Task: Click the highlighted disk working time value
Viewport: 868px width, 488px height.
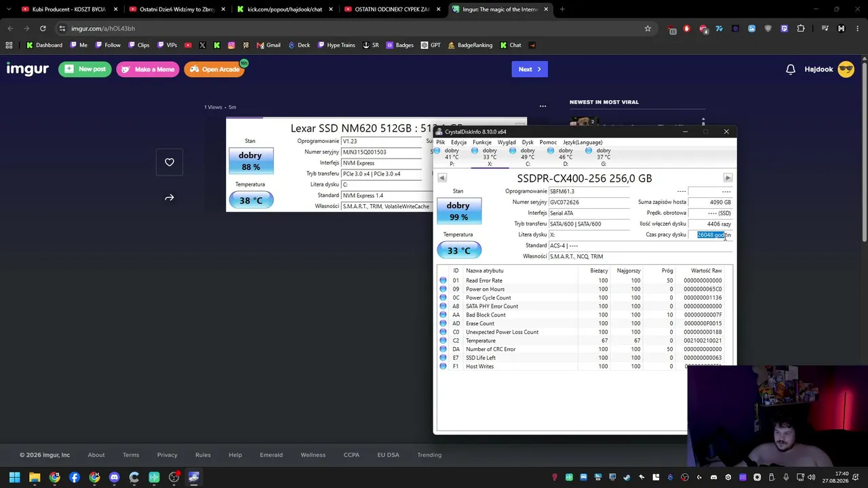Action: point(710,235)
